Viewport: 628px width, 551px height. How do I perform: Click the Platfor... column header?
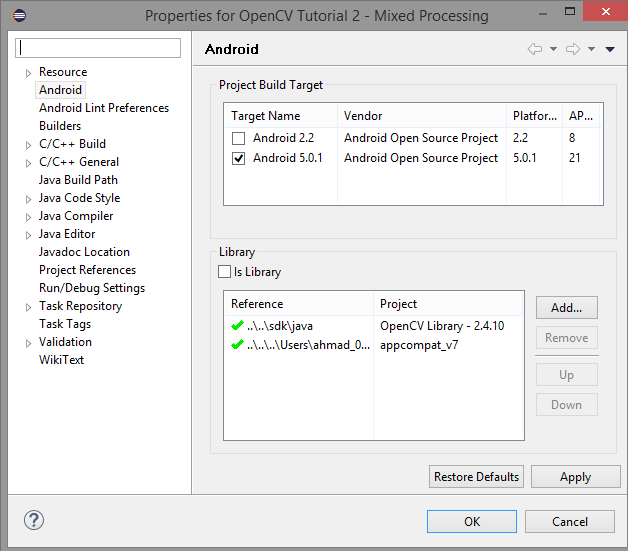pos(535,116)
